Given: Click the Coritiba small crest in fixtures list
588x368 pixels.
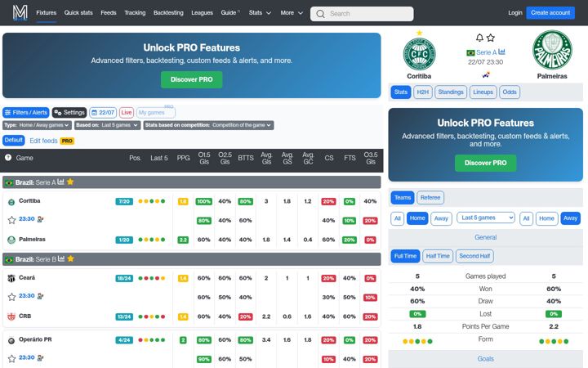Looking at the screenshot, I should pyautogui.click(x=11, y=202).
